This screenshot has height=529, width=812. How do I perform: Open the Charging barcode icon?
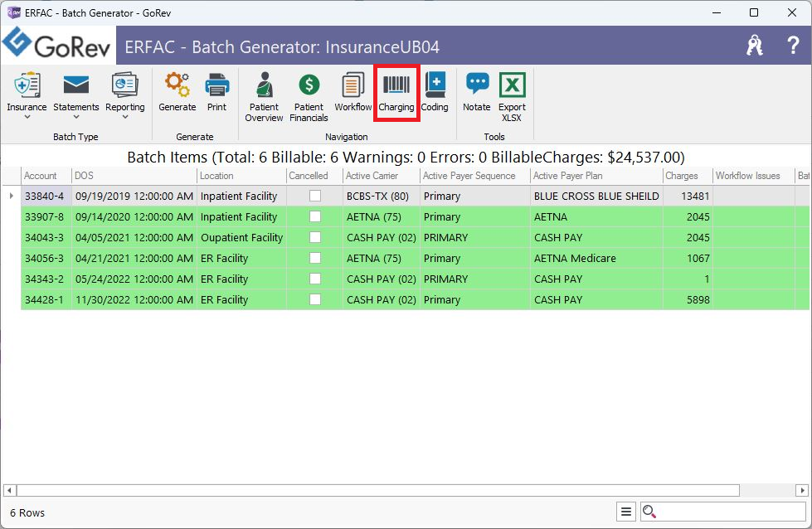(396, 85)
